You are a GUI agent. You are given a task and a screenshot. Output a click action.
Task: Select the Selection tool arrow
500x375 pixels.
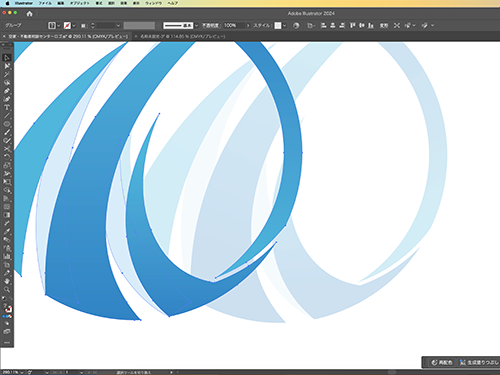[x=7, y=58]
